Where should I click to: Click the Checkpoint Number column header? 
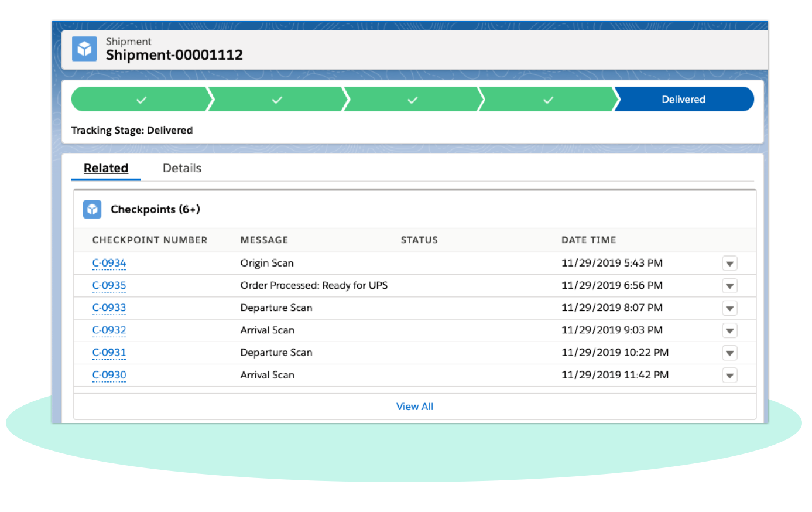point(150,240)
